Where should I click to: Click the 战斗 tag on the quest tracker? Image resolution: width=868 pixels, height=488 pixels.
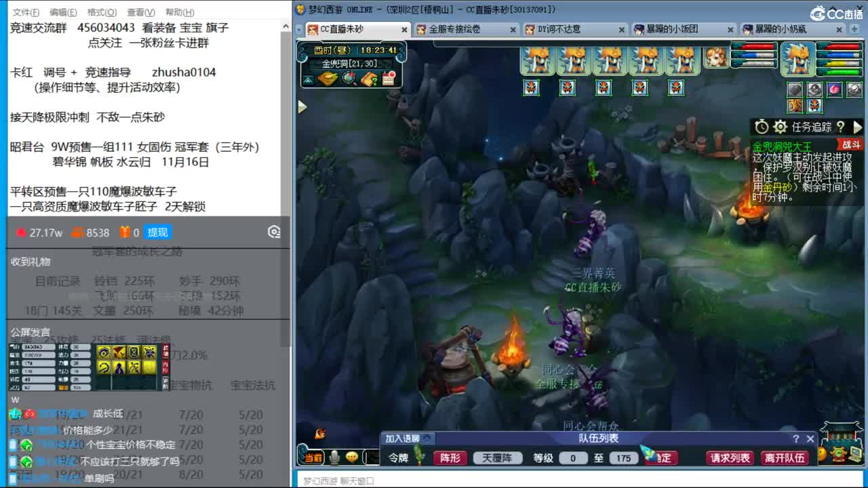(851, 144)
